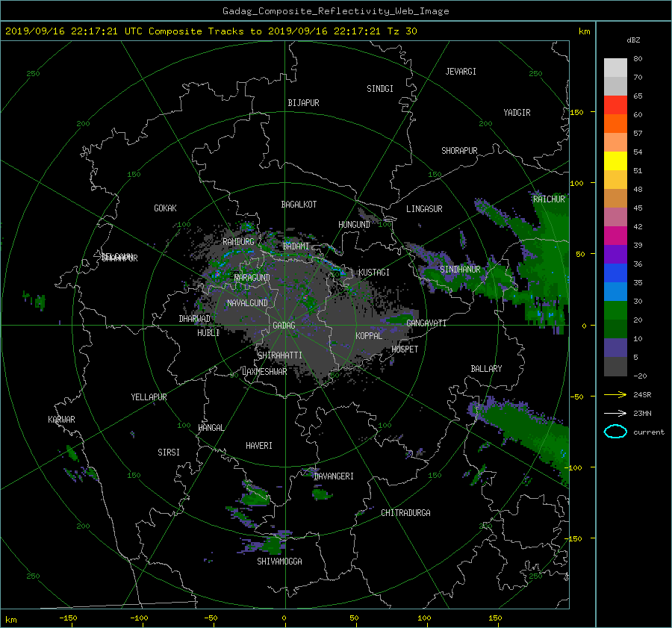
Task: Click the red 65 dBZ legend swatch
Action: click(x=615, y=105)
